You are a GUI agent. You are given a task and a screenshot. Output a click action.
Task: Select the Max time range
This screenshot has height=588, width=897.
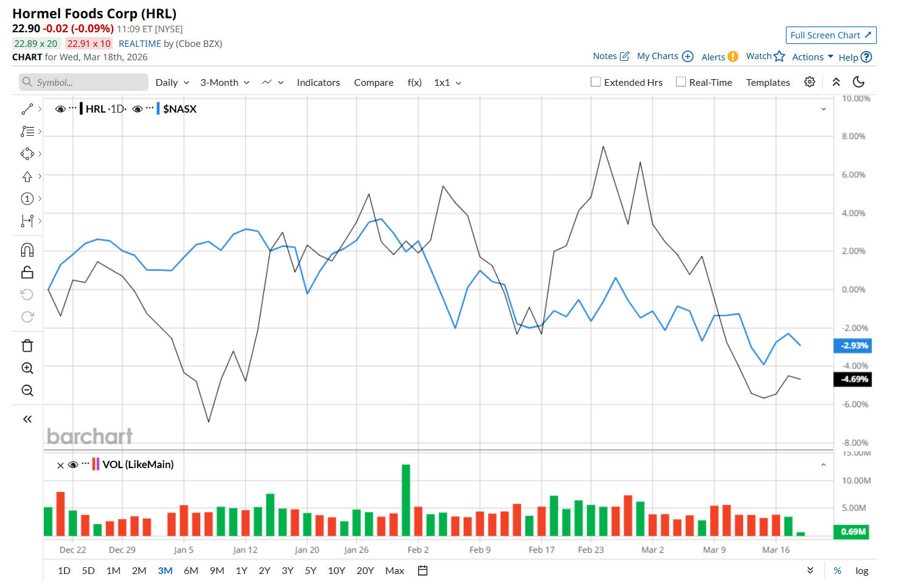click(x=394, y=570)
